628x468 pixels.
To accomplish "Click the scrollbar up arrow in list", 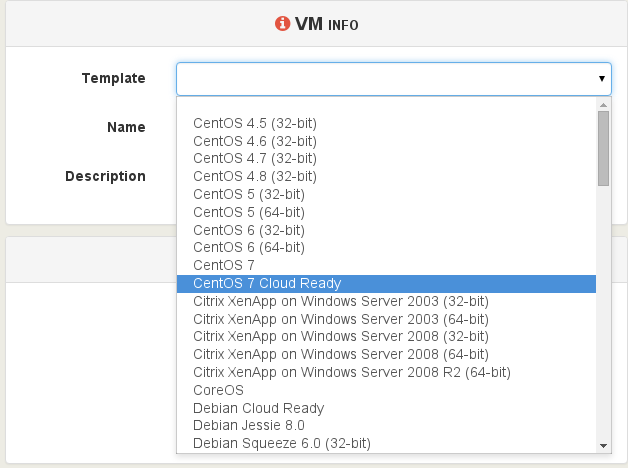I will tap(603, 105).
